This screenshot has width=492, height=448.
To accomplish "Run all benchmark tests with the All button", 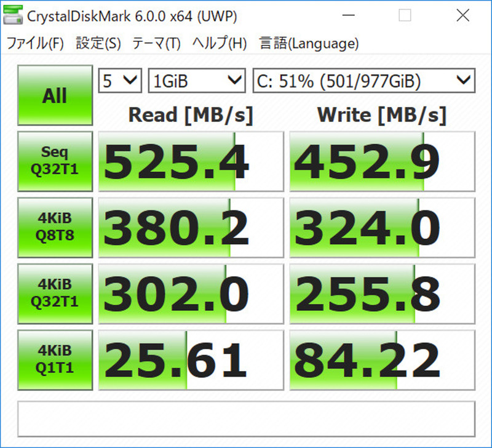I will click(x=54, y=95).
